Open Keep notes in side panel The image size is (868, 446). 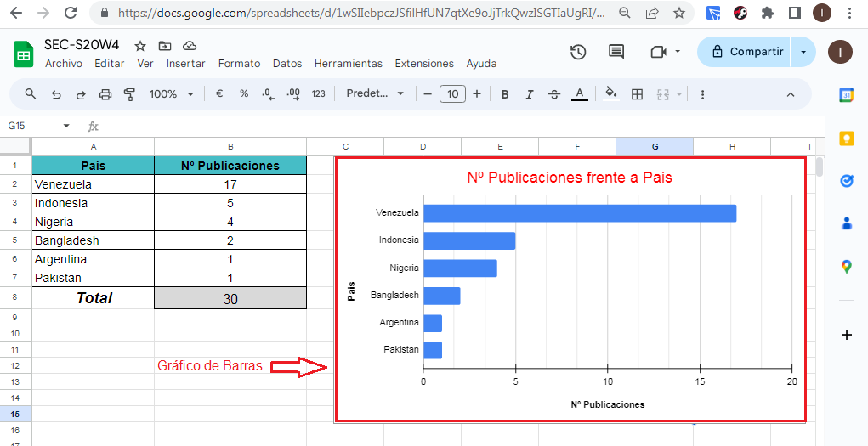point(847,138)
